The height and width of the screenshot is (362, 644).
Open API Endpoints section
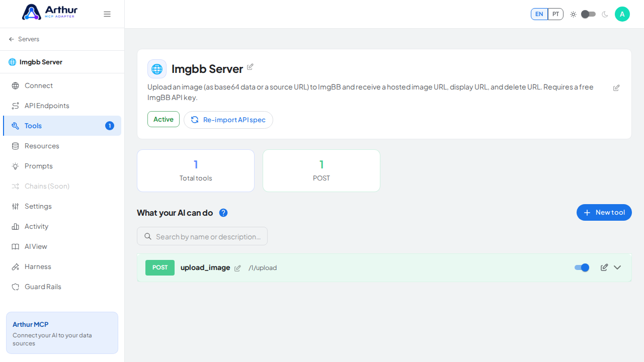(62, 106)
